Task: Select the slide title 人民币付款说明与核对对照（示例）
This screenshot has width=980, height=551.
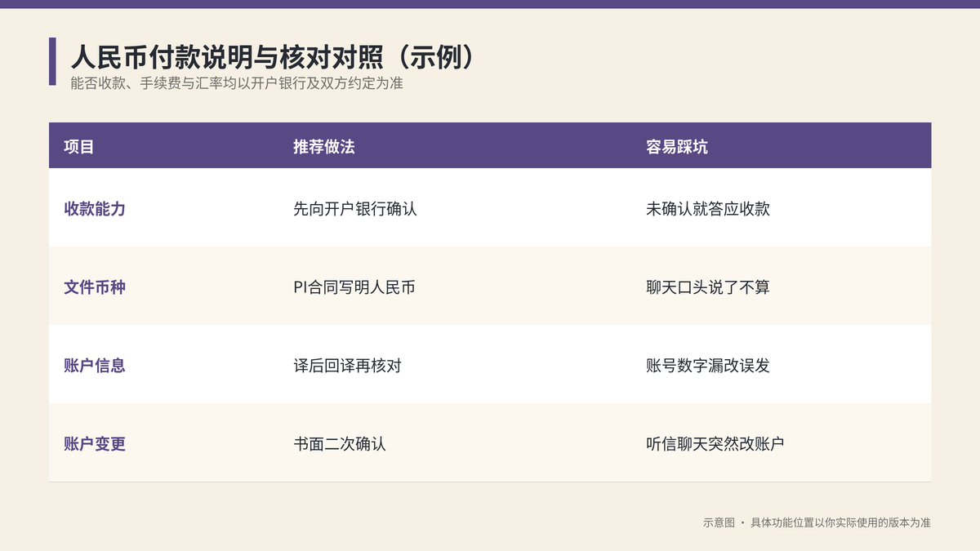Action: [272, 56]
